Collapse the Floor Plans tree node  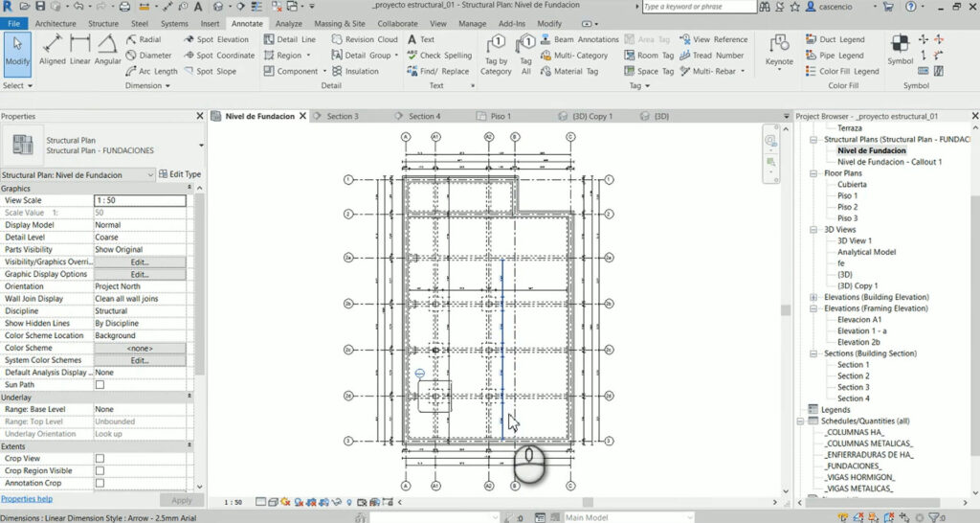point(813,173)
